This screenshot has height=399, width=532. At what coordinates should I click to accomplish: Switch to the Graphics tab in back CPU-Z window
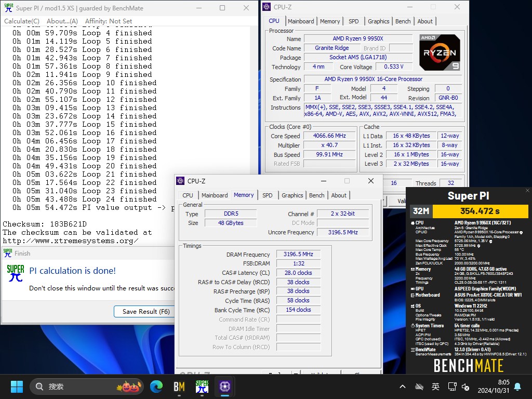pos(379,21)
